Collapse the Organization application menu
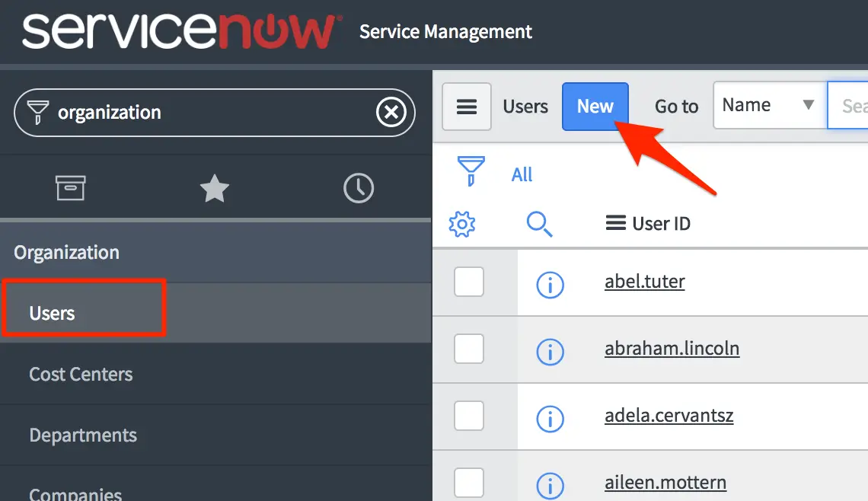 pyautogui.click(x=215, y=253)
